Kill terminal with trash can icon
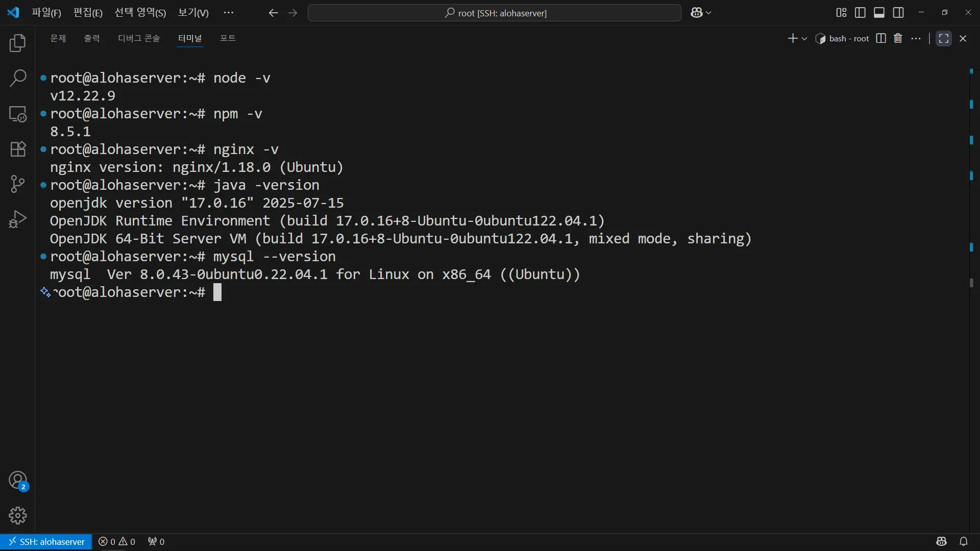 [x=898, y=38]
